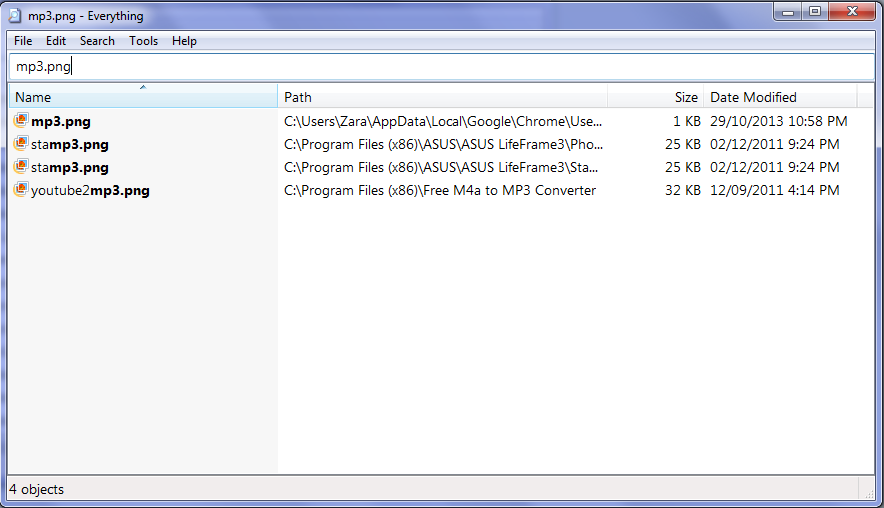The width and height of the screenshot is (884, 508).
Task: Maximize the Everything window
Action: [815, 11]
